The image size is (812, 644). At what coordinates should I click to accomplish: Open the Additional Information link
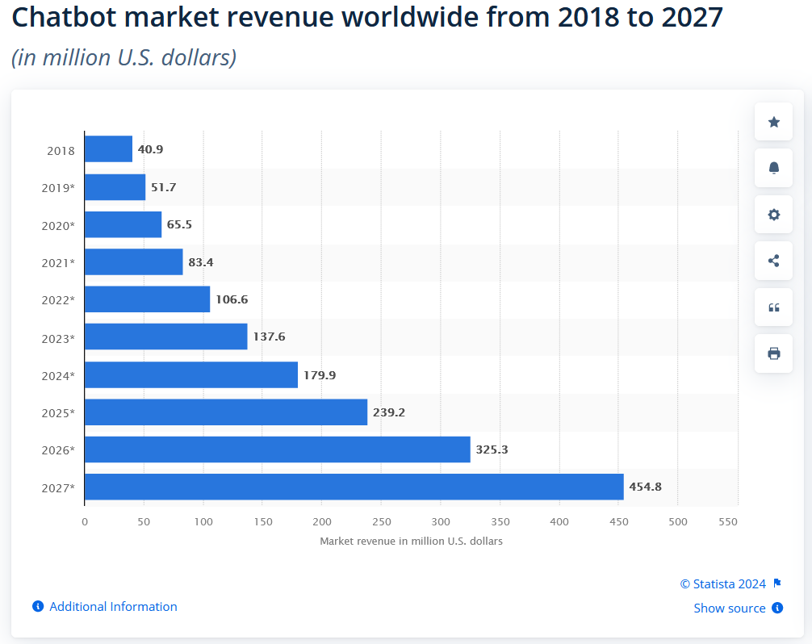click(x=113, y=606)
